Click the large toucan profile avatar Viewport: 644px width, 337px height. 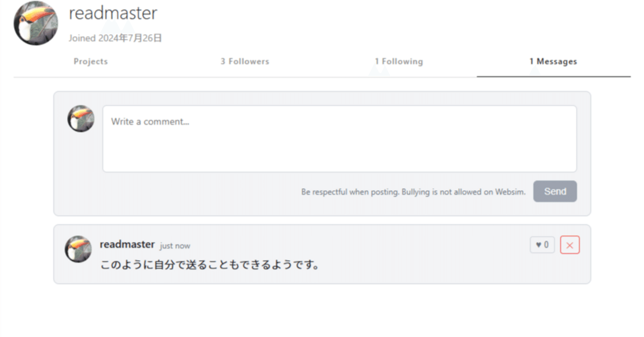click(x=36, y=23)
